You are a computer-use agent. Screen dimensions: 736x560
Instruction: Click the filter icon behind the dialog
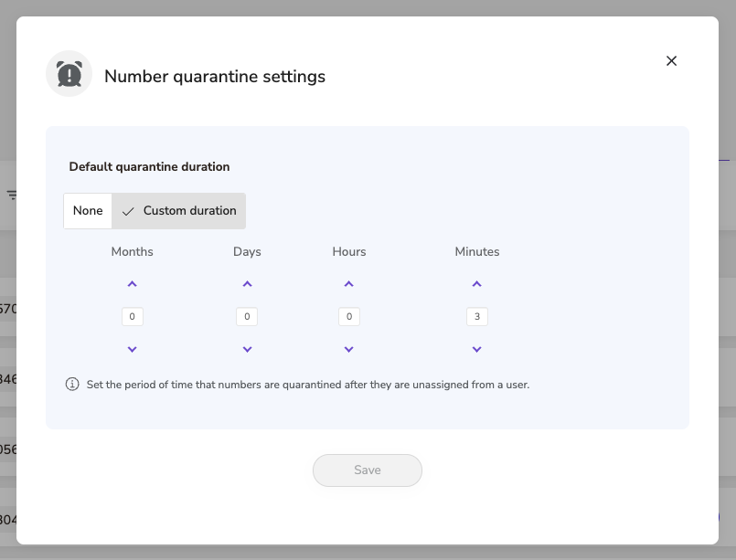[12, 195]
